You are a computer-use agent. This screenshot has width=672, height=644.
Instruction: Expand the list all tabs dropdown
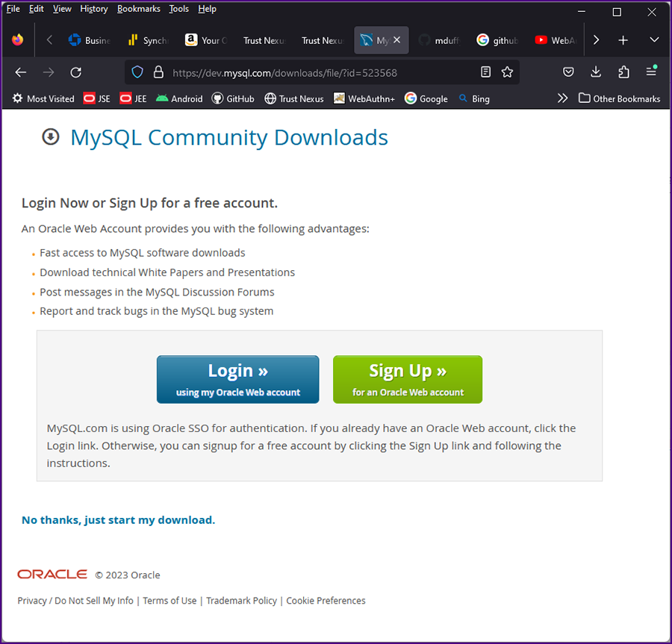pos(654,40)
